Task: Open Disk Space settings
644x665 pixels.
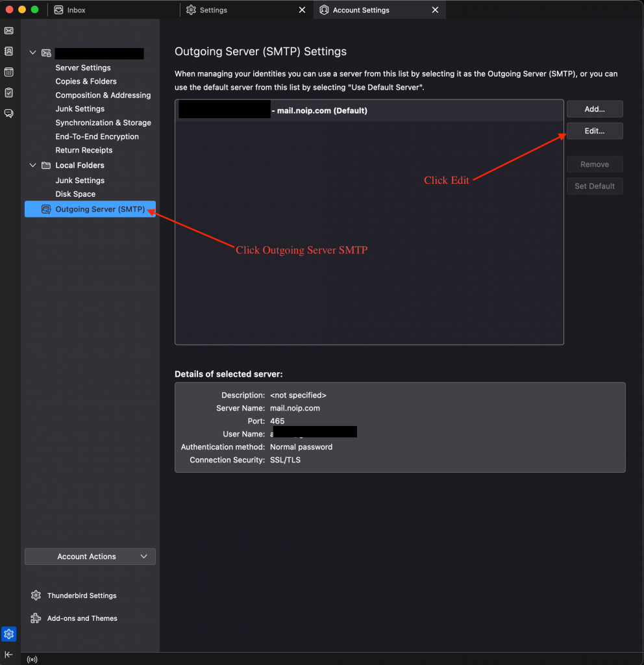Action: [75, 194]
